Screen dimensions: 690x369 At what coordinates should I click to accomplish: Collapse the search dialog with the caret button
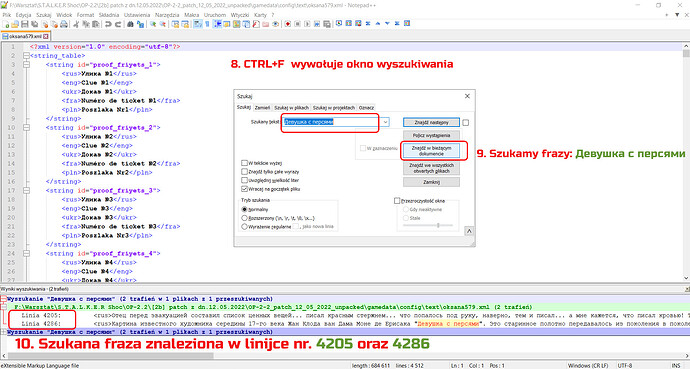tap(469, 231)
